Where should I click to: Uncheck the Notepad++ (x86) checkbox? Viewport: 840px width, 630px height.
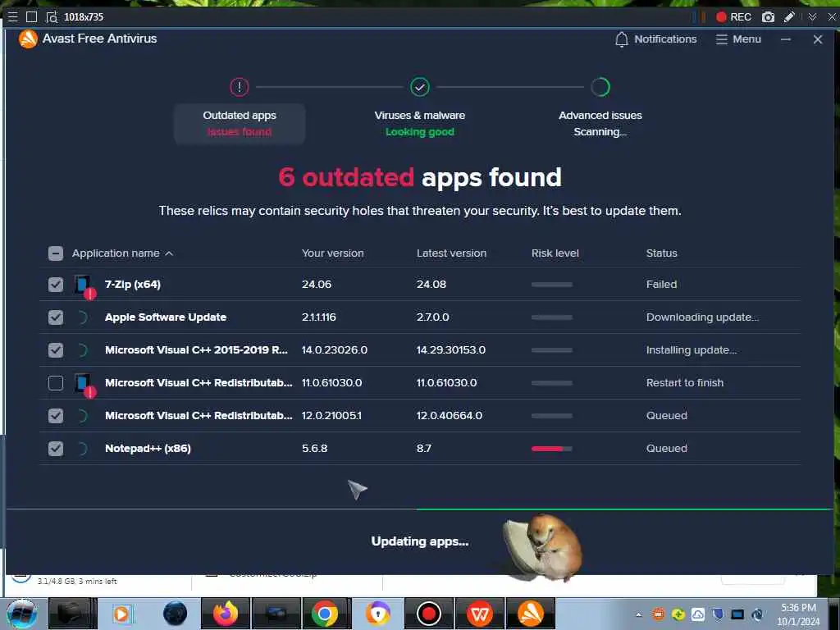coord(56,449)
